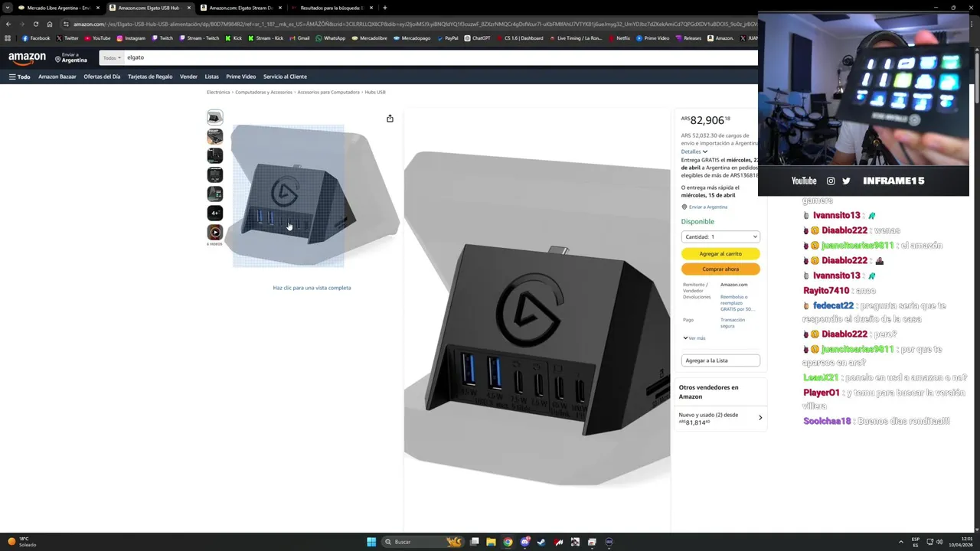Open Amazon Bazaar nav item

pyautogui.click(x=57, y=77)
